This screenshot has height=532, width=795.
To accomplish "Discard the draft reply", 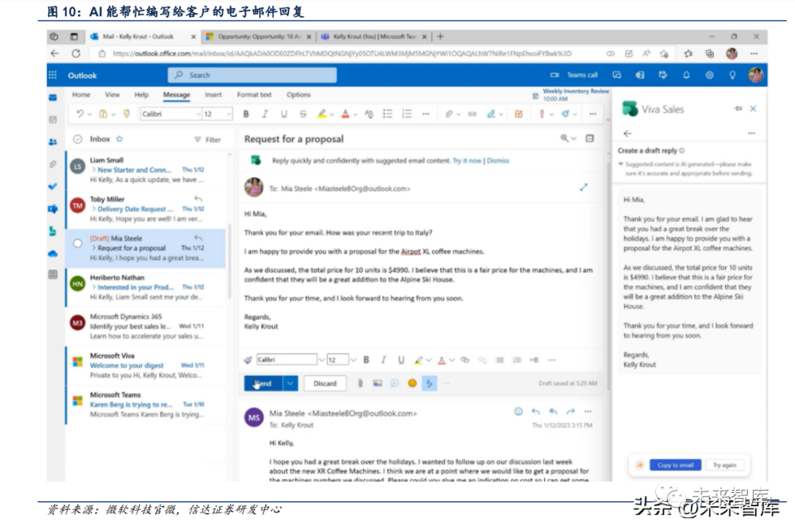I will pos(325,383).
